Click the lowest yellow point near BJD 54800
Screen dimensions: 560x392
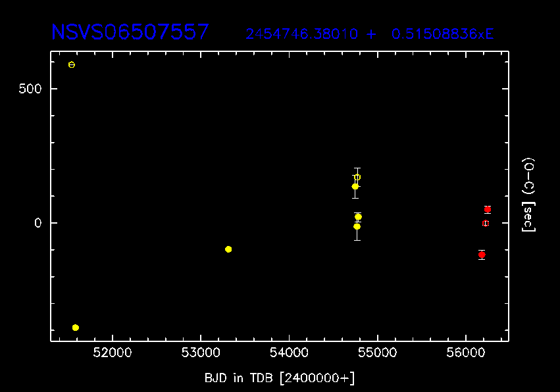point(357,226)
